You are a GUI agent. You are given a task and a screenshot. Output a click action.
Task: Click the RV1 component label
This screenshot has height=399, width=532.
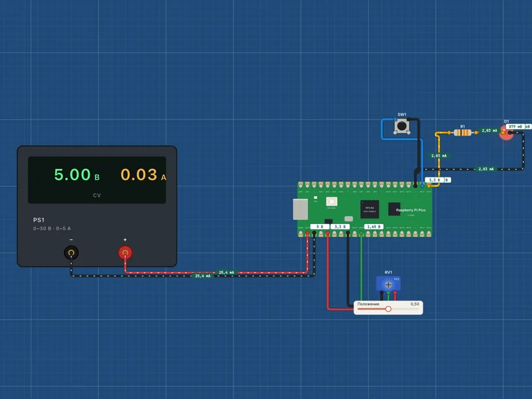[x=388, y=273]
